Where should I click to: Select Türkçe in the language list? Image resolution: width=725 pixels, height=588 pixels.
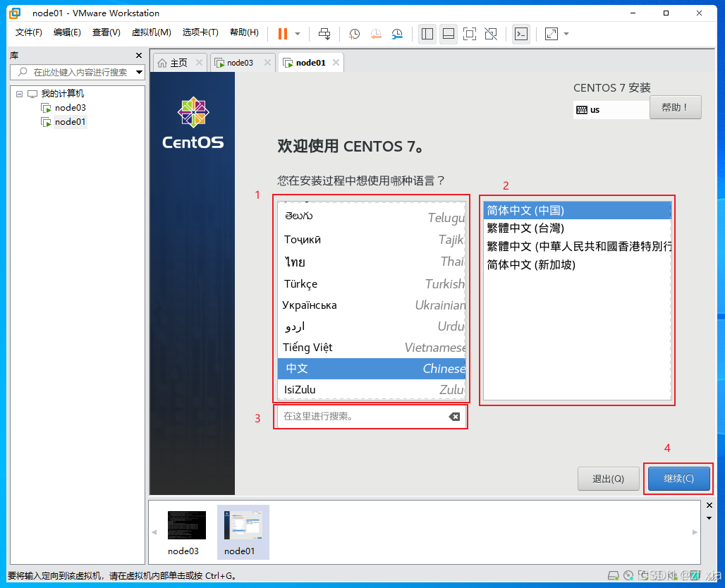click(372, 284)
